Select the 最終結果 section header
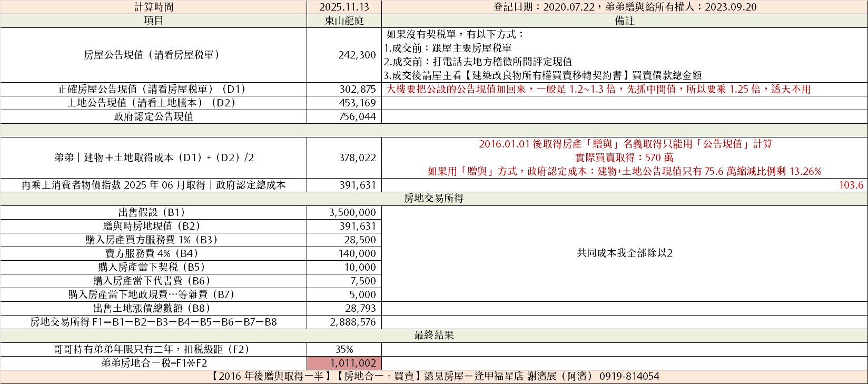The height and width of the screenshot is (384, 868). tap(433, 336)
